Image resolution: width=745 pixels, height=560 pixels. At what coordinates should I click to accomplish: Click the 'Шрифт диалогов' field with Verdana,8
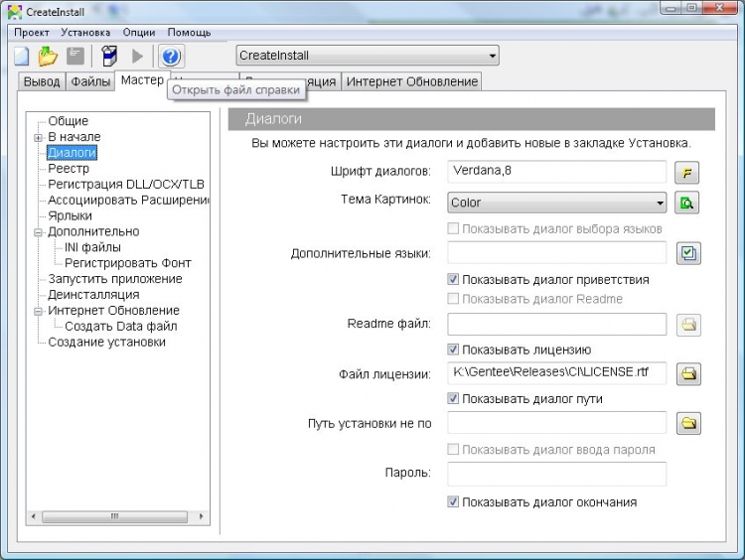(557, 172)
